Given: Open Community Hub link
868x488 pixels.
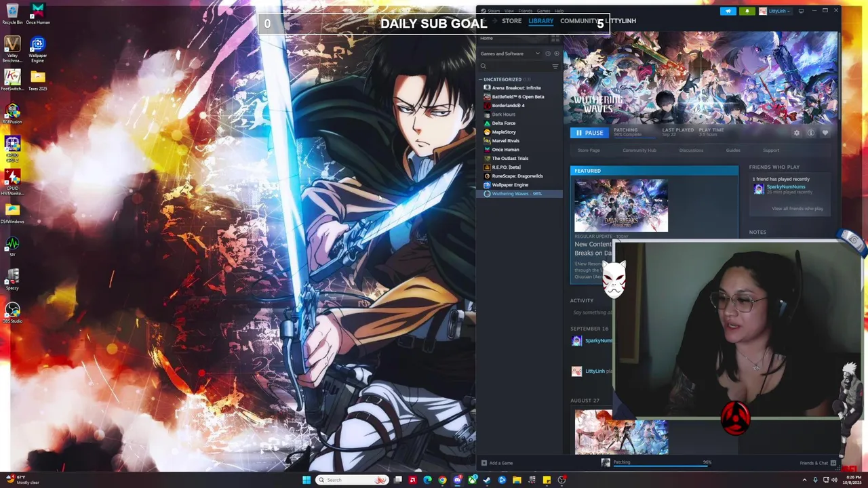Looking at the screenshot, I should pos(639,150).
